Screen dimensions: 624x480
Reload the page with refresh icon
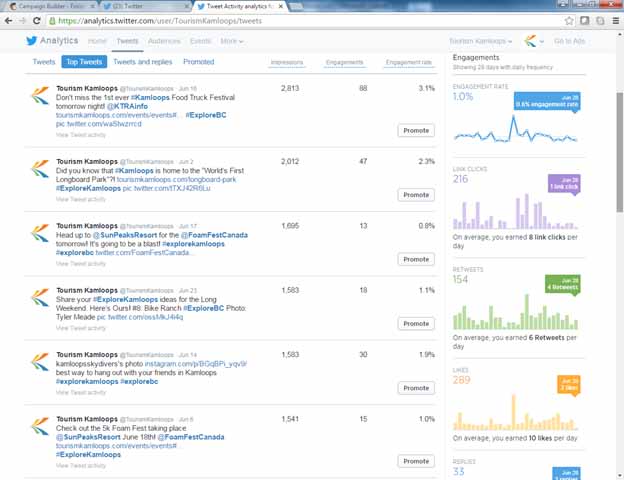tap(37, 21)
